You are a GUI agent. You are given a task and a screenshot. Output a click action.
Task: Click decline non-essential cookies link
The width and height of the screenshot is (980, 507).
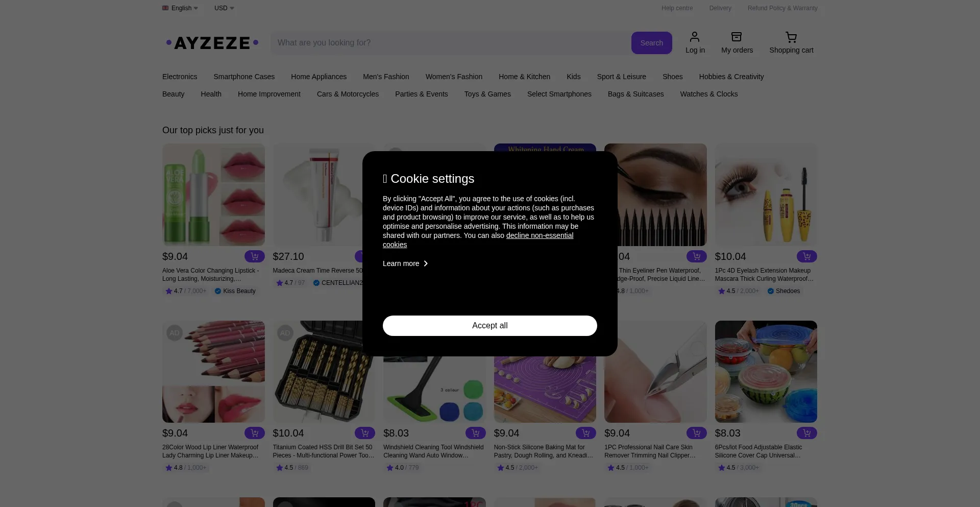pos(540,235)
